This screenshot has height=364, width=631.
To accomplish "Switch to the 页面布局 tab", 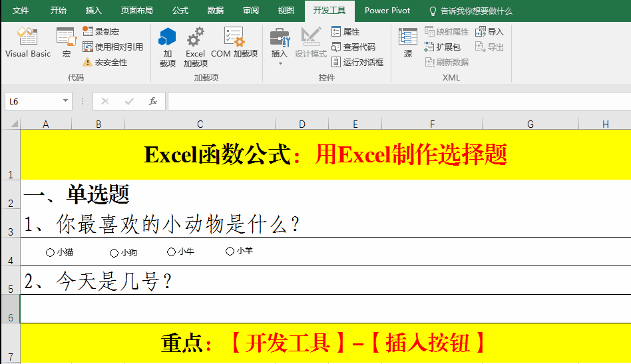I will 137,11.
